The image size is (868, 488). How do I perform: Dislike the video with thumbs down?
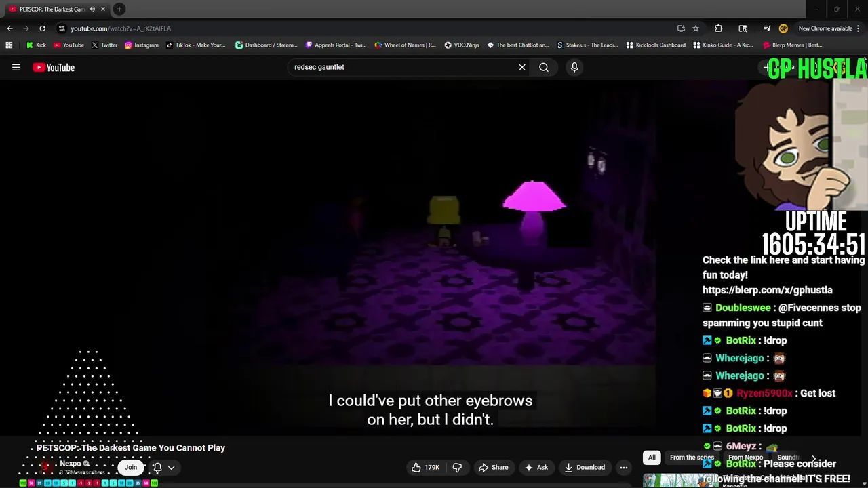(x=457, y=467)
